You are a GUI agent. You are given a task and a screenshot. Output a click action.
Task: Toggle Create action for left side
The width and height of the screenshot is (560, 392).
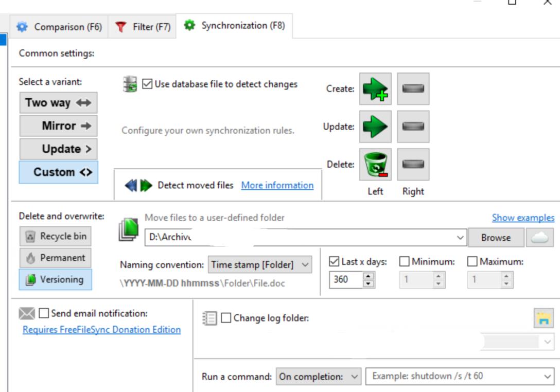pyautogui.click(x=375, y=89)
